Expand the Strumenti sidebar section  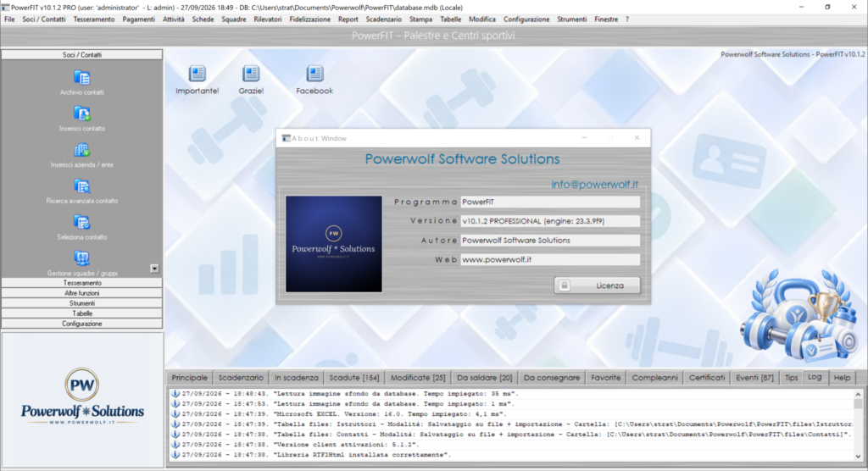82,303
